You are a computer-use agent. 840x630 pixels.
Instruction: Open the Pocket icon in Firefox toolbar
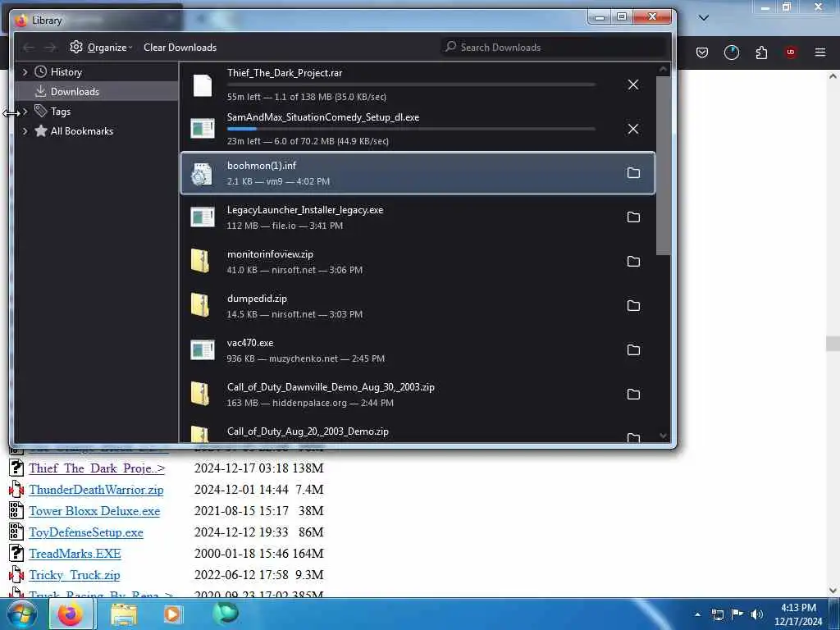[702, 52]
